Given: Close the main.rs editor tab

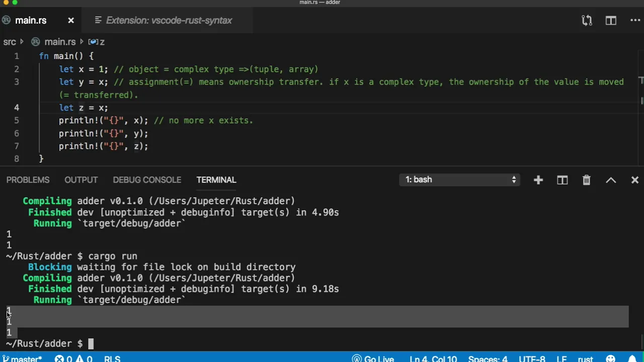Looking at the screenshot, I should pos(71,21).
